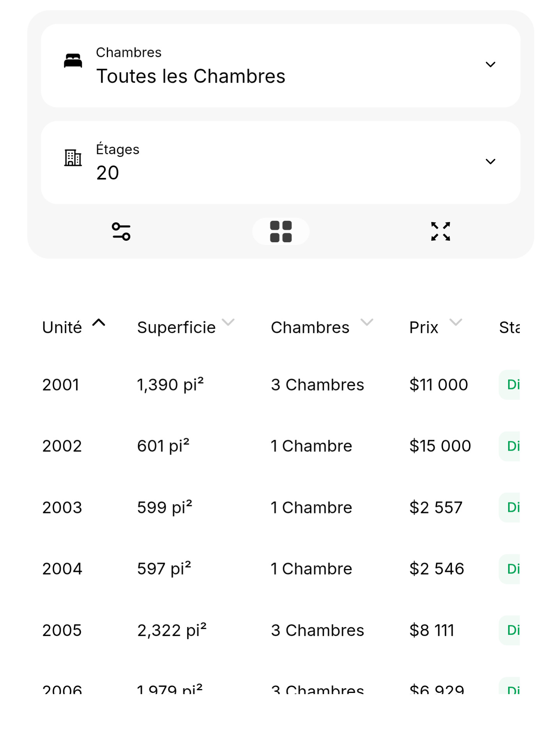Select unit 2004 in the table

point(62,569)
